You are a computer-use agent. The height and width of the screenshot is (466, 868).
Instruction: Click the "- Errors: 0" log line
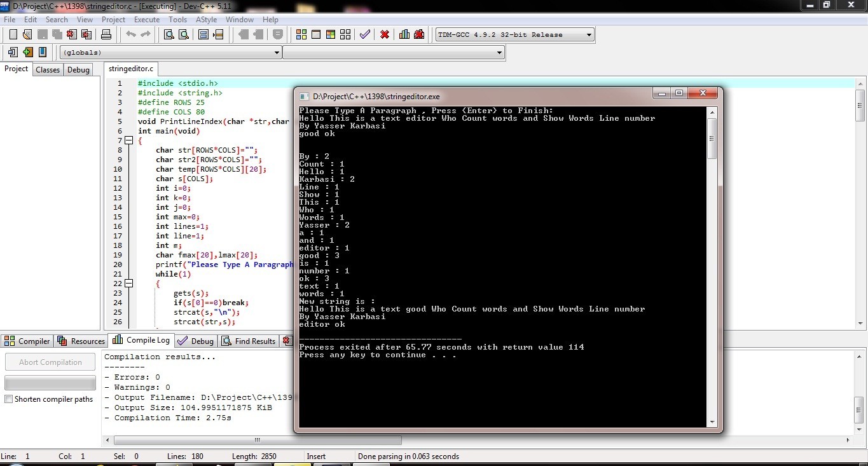132,377
